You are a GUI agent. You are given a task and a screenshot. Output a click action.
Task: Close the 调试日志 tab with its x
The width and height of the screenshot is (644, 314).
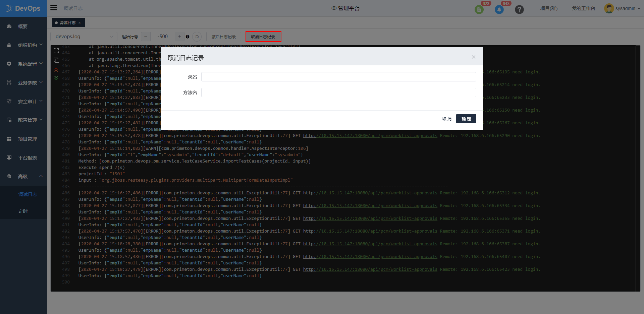[x=79, y=23]
